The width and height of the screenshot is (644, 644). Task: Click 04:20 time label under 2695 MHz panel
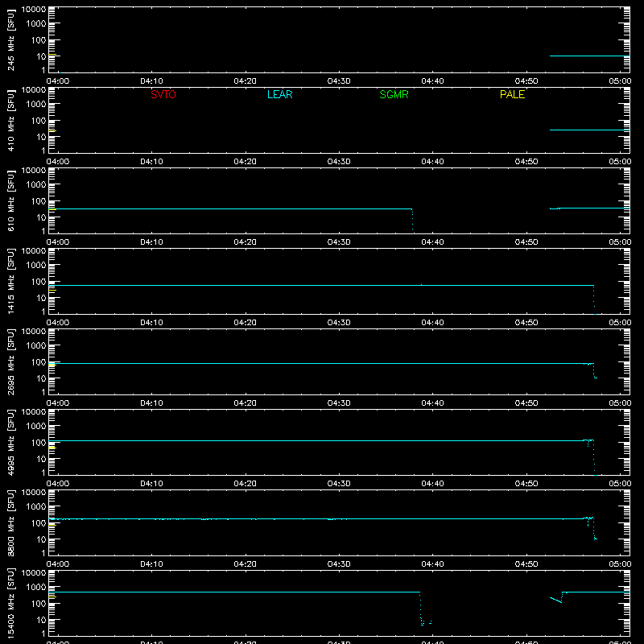[246, 403]
